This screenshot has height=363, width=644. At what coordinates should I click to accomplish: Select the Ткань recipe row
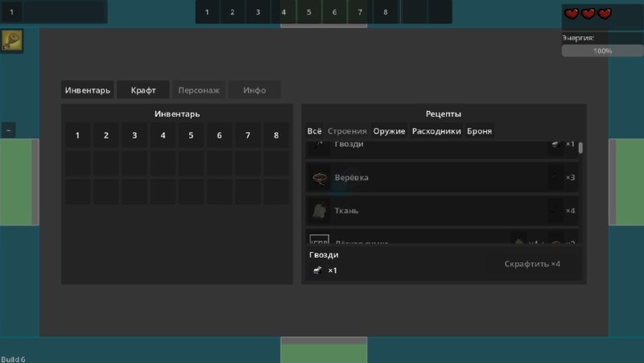442,211
